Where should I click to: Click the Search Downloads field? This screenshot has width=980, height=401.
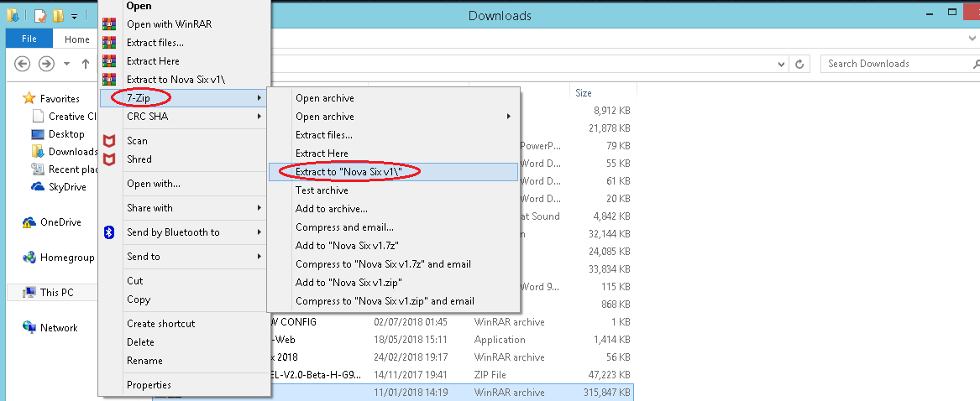point(894,64)
